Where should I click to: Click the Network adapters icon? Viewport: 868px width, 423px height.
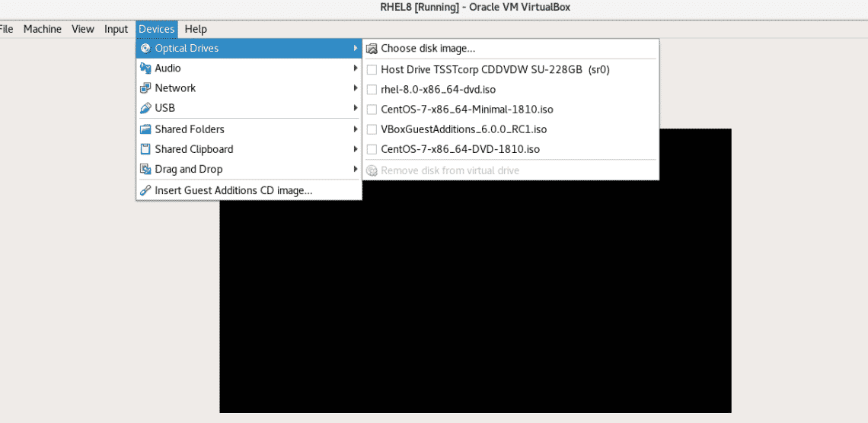[x=145, y=88]
